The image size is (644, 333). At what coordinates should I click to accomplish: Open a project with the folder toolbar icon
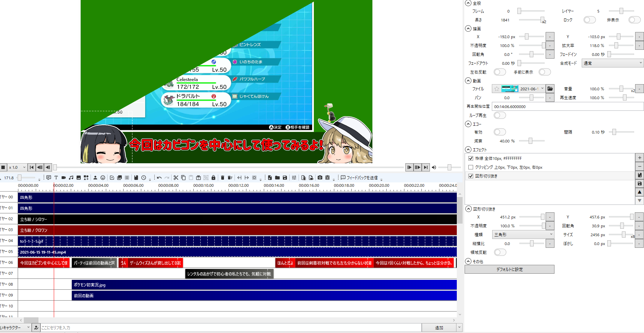click(x=277, y=178)
